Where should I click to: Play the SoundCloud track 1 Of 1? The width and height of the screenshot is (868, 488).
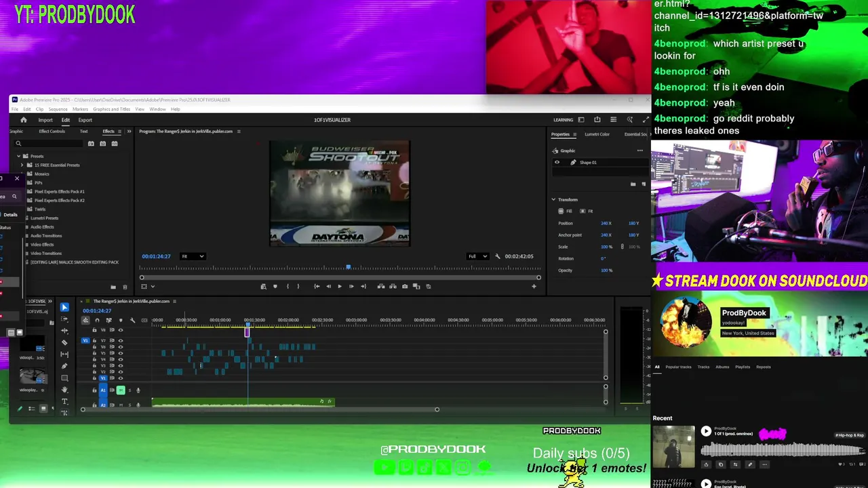tap(706, 431)
